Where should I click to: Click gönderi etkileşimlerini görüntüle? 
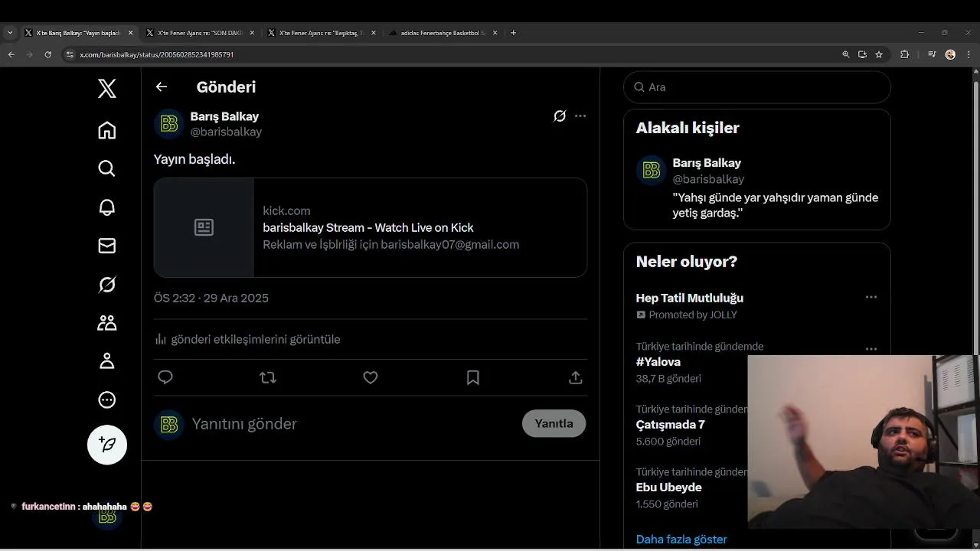[256, 339]
